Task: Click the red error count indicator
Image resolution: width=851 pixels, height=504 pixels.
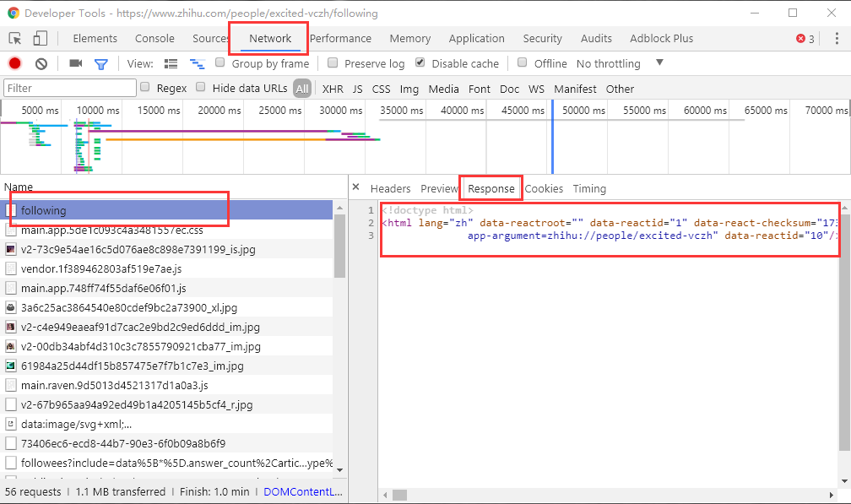Action: 805,39
